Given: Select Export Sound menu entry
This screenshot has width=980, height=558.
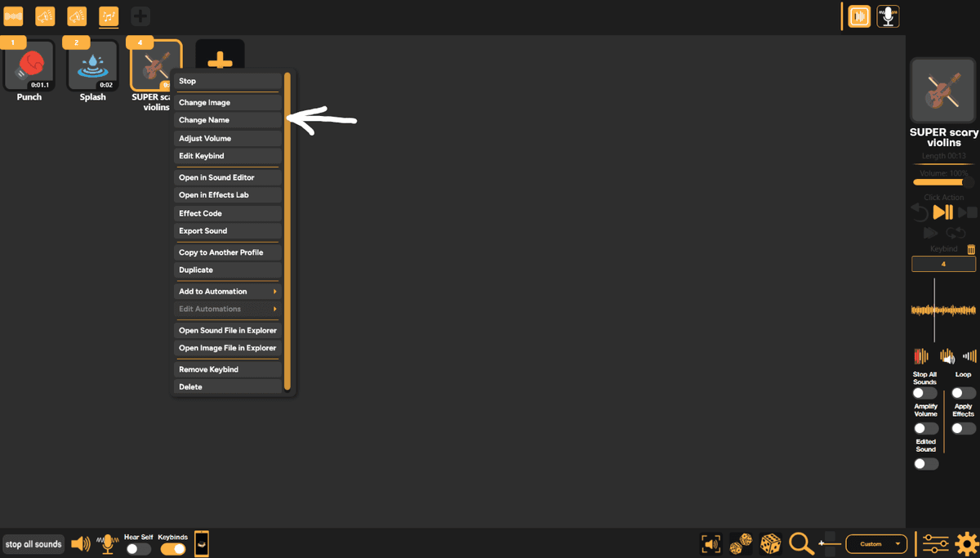Looking at the screenshot, I should tap(228, 231).
